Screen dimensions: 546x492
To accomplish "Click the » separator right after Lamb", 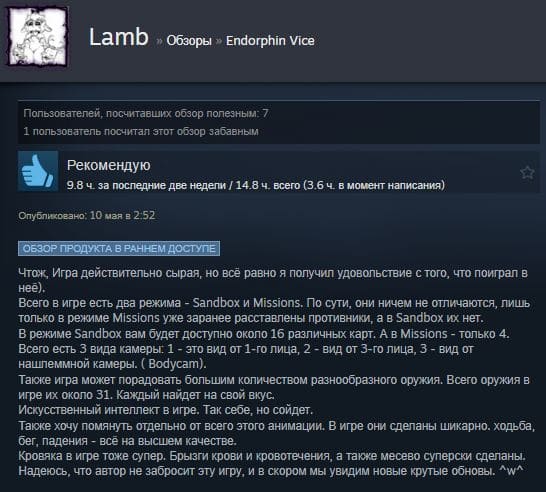I will [159, 41].
